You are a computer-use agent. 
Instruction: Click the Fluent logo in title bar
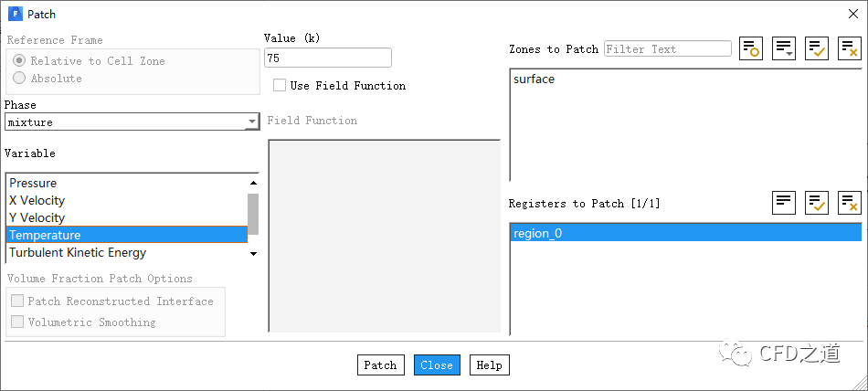[15, 15]
